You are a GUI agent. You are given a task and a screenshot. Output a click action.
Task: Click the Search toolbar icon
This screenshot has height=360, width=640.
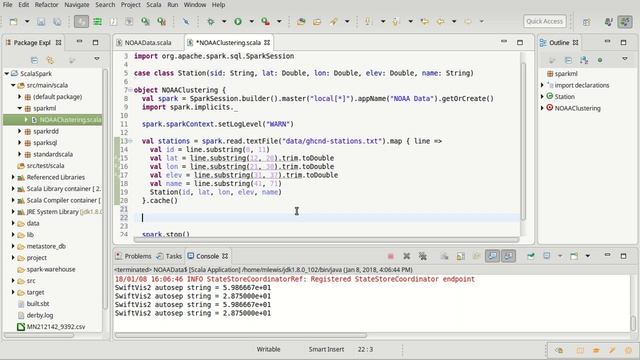click(333, 21)
